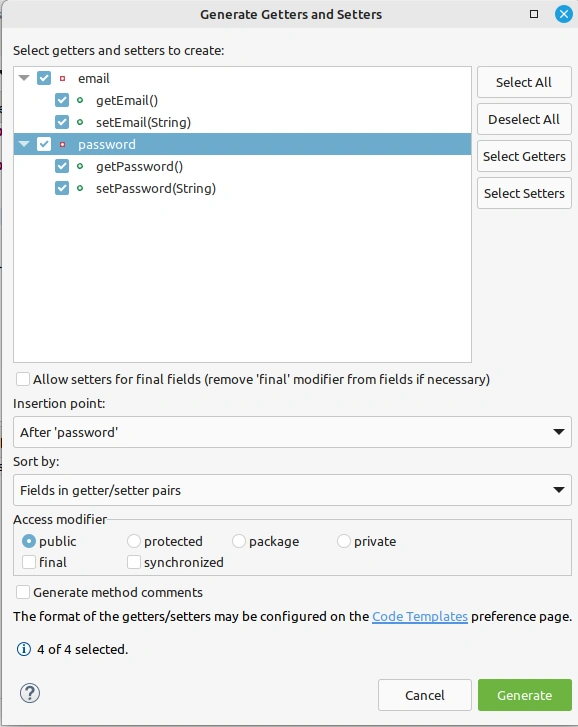Maximize the Generate Getters and Setters dialog
The height and width of the screenshot is (727, 578).
point(534,14)
